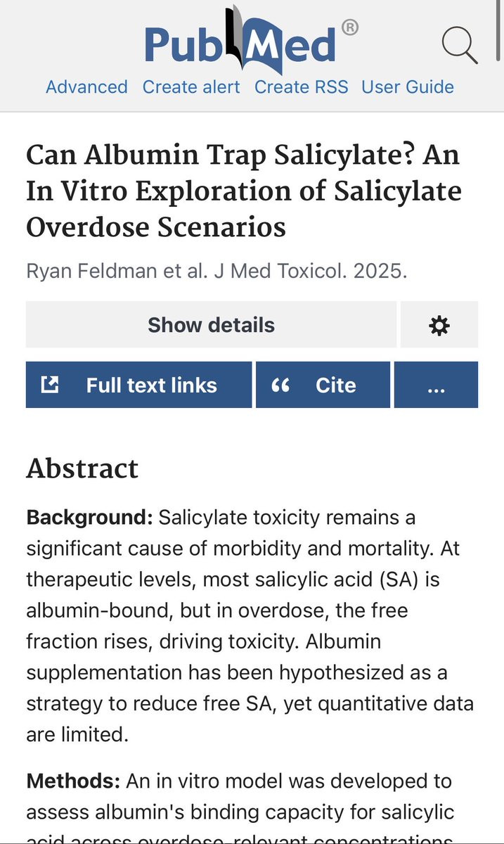Open more actions with the ellipsis button
The width and height of the screenshot is (504, 844).
click(x=436, y=385)
